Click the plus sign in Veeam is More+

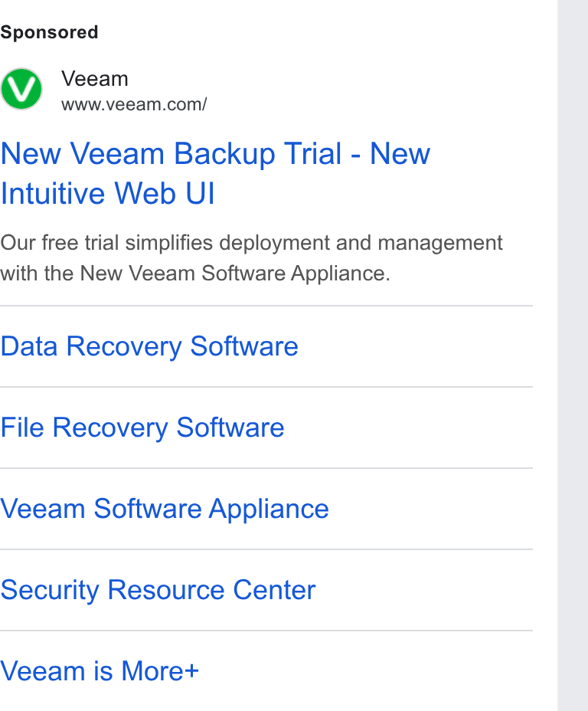[191, 671]
